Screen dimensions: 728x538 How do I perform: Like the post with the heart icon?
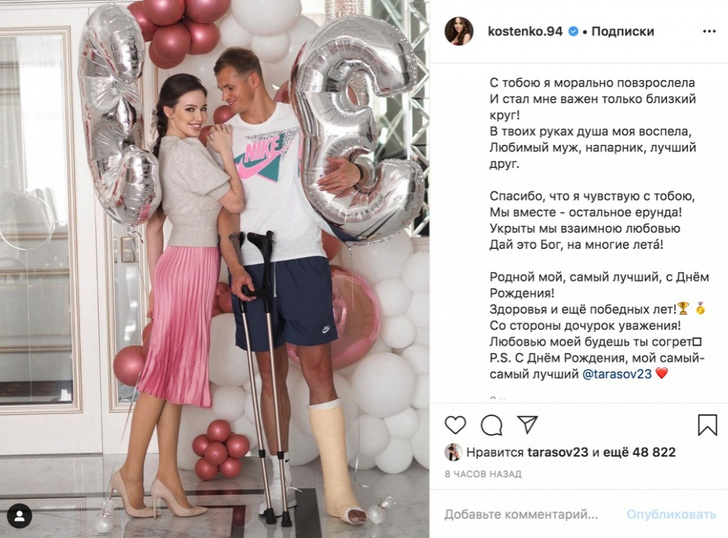tap(455, 425)
